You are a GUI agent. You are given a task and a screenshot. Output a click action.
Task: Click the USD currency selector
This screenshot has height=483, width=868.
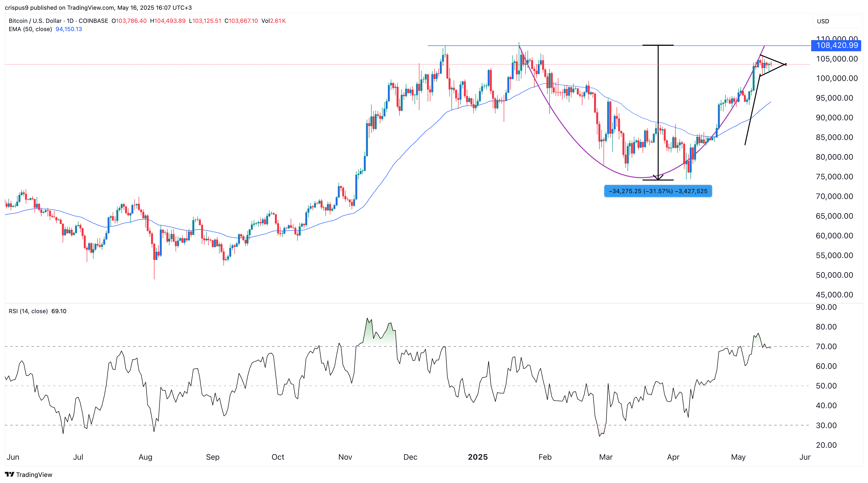pos(823,21)
